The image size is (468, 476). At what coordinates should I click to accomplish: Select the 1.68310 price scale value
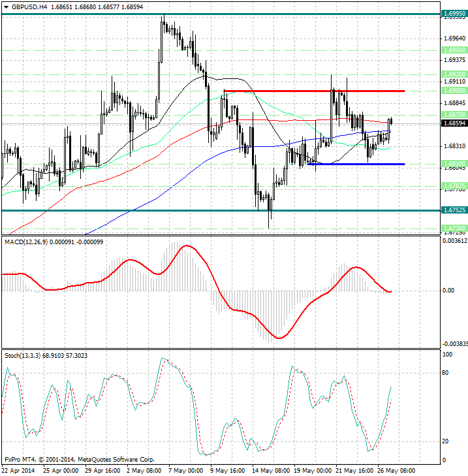pyautogui.click(x=454, y=146)
